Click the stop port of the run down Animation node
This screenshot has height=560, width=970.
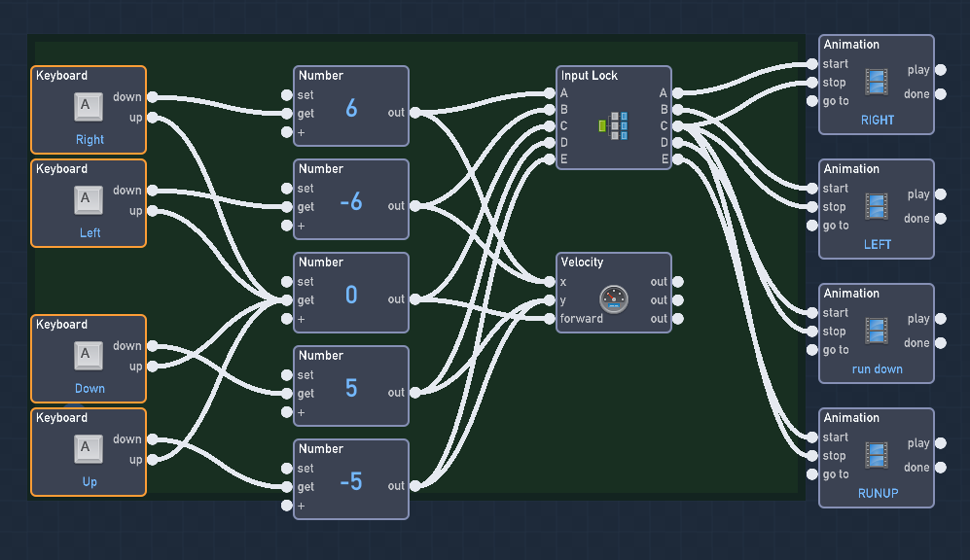812,332
